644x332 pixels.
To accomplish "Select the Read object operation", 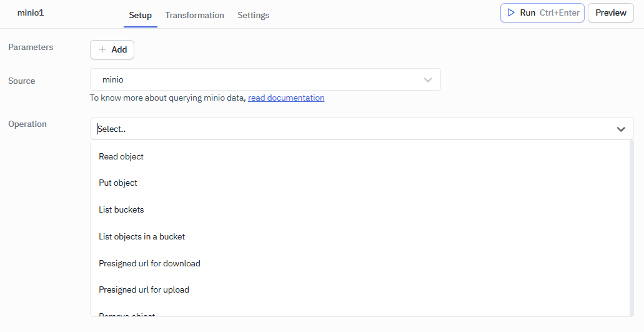I will 121,156.
